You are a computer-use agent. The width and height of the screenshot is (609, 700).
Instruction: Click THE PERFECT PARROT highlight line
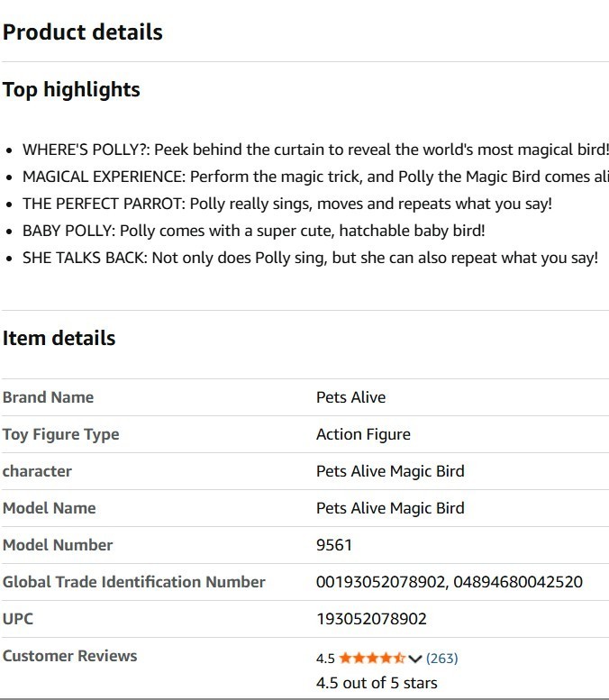(287, 204)
